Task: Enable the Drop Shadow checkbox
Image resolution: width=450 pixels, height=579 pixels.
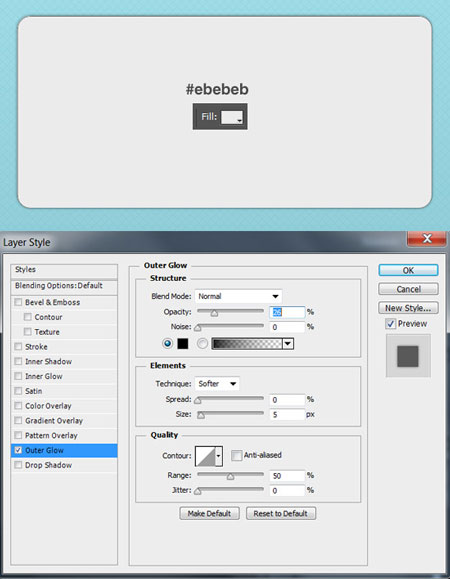Action: tap(18, 465)
